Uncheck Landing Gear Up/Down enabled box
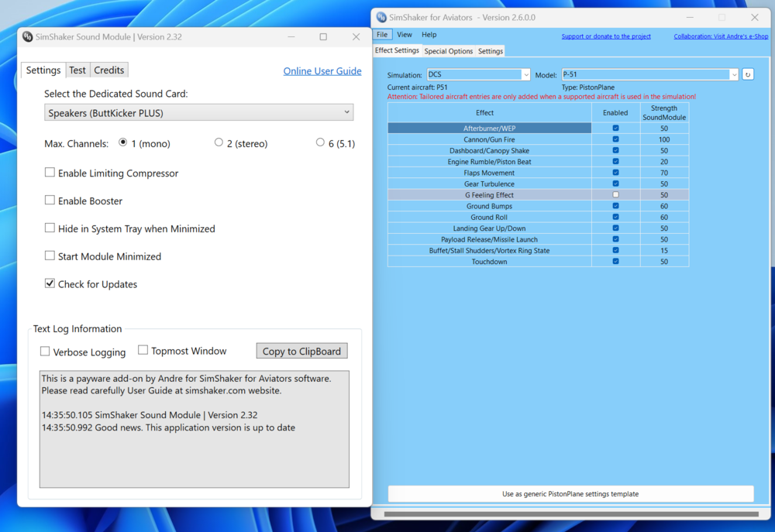 [615, 228]
